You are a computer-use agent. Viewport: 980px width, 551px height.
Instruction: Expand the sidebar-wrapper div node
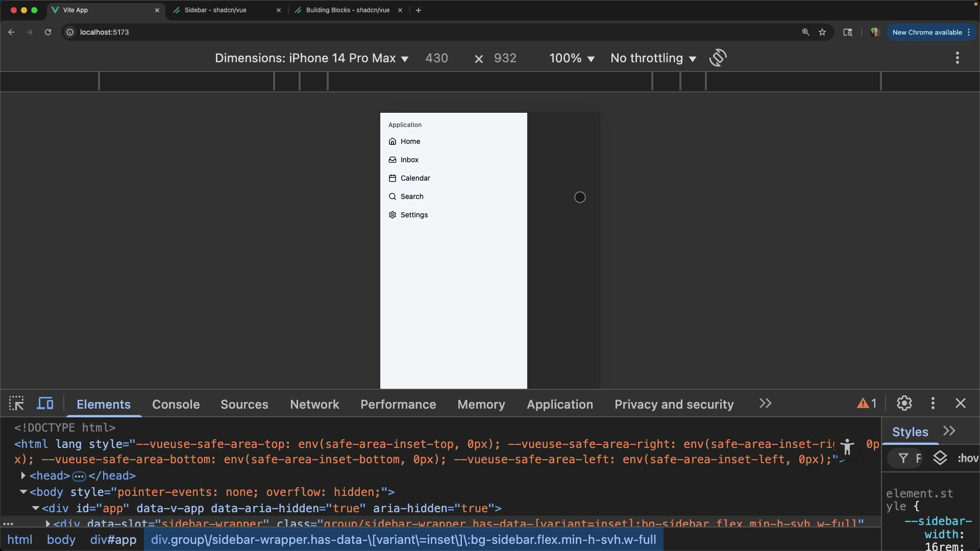(47, 523)
